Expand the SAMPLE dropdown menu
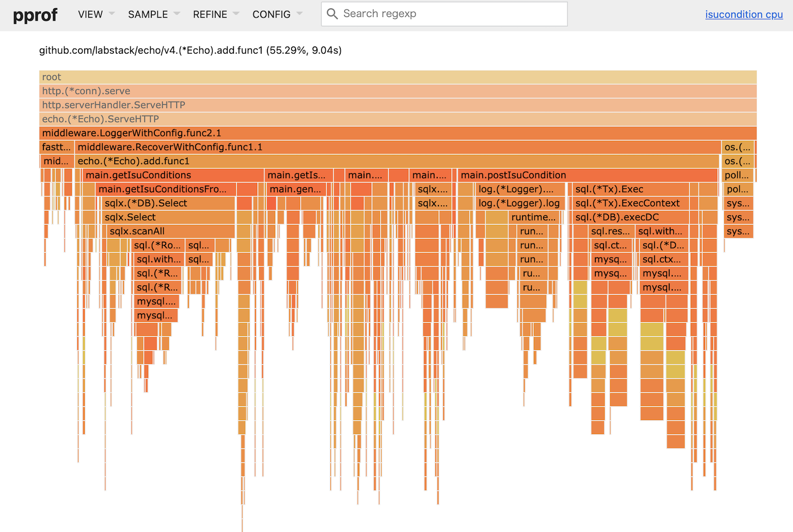 point(153,14)
